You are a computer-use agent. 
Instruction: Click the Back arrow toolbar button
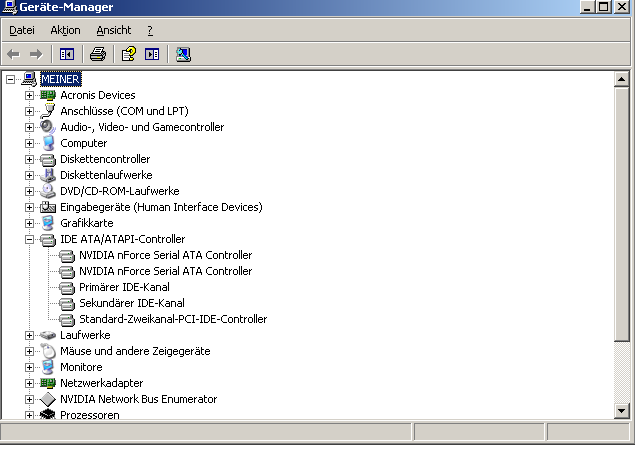pyautogui.click(x=13, y=54)
